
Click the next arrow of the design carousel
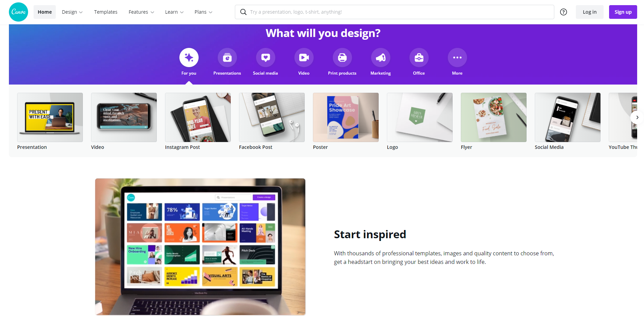pyautogui.click(x=637, y=117)
